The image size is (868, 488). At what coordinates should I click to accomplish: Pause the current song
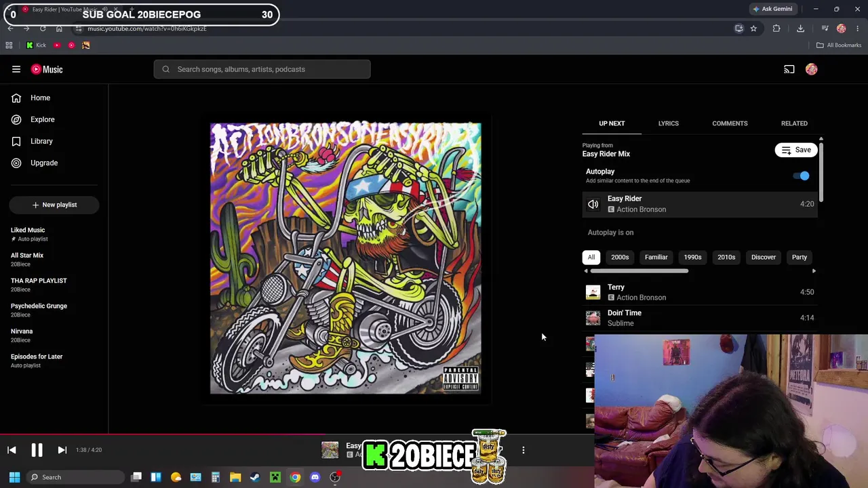(x=37, y=450)
